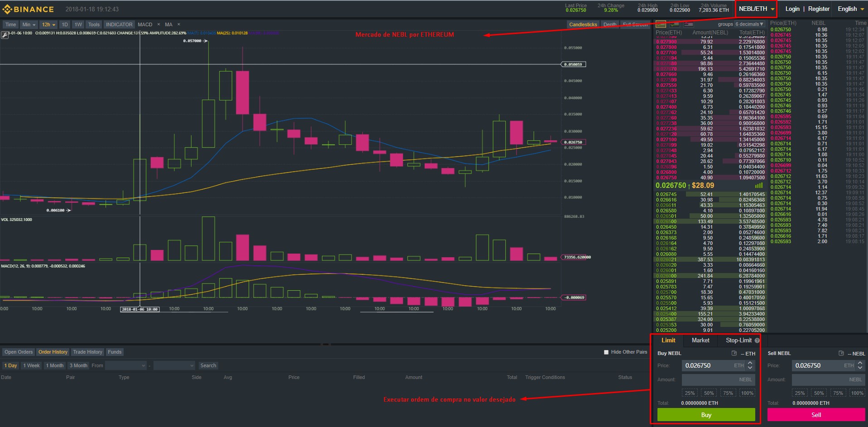Viewport: 868px width, 427px height.
Task: Filter order history by 3 Month
Action: click(78, 365)
